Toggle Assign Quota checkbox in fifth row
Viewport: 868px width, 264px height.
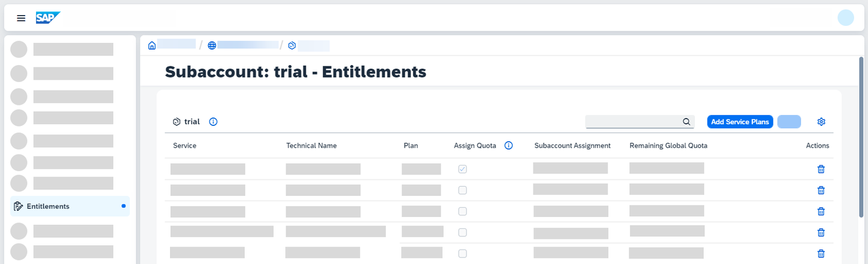click(462, 254)
